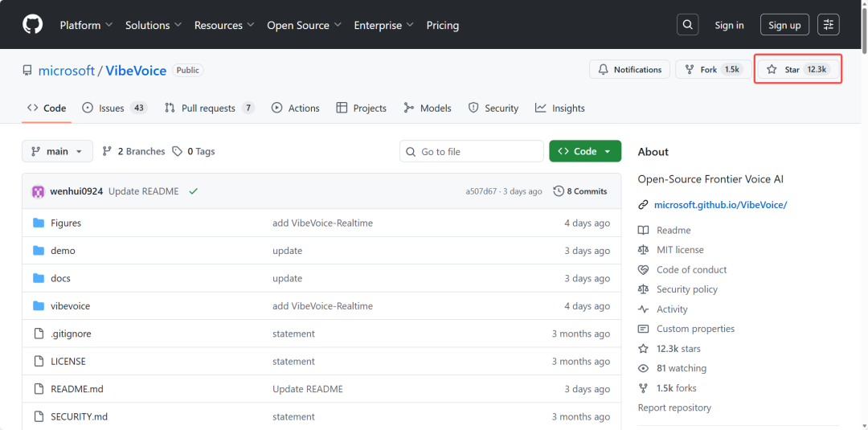Click the LICENSE file icon
The width and height of the screenshot is (868, 430).
coord(39,362)
